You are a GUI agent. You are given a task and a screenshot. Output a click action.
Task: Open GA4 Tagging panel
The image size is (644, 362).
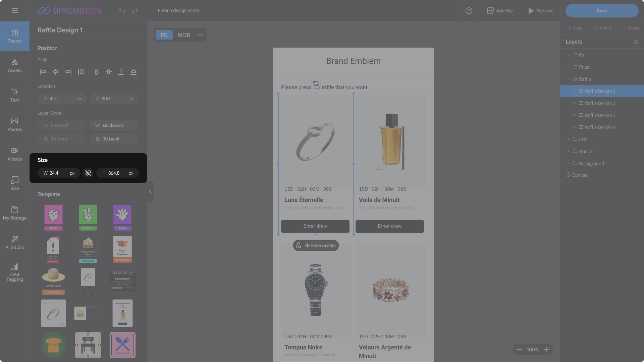click(14, 272)
